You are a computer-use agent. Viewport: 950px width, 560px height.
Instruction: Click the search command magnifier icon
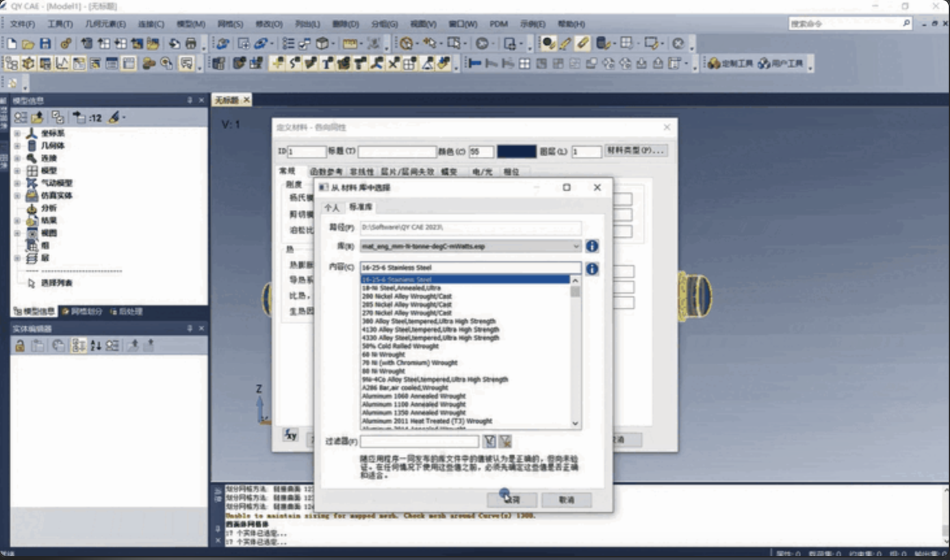(906, 23)
